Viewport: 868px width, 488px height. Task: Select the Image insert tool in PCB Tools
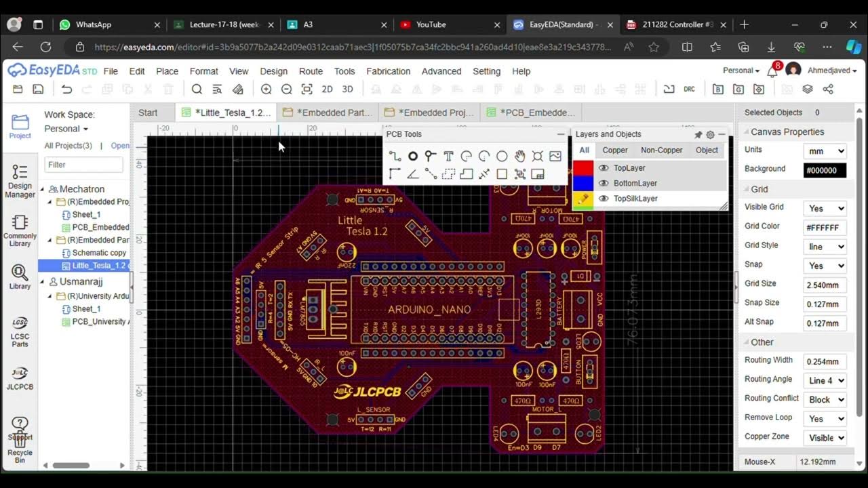coord(555,156)
